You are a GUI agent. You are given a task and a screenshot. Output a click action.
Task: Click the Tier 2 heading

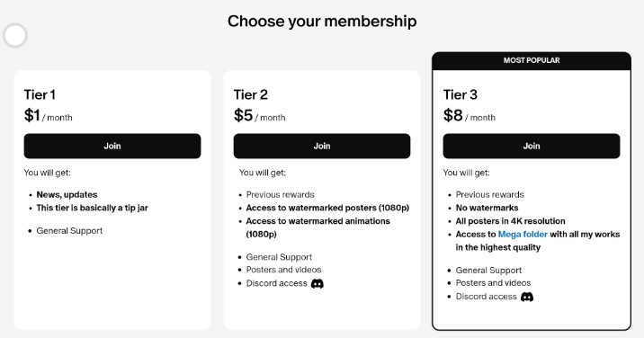point(251,95)
